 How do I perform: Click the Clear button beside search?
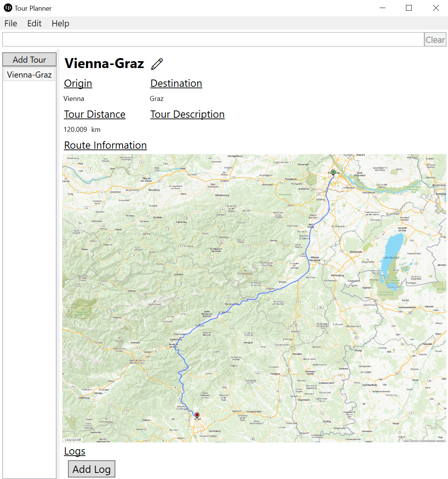(x=435, y=40)
